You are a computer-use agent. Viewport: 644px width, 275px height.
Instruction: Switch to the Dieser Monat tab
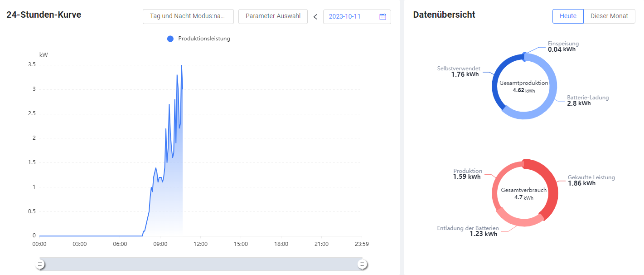(x=609, y=16)
